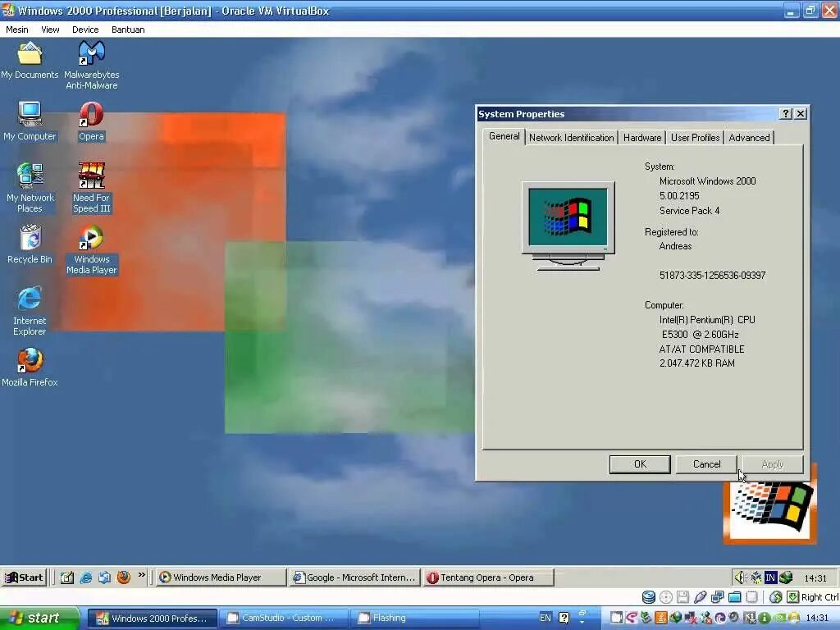Click OK in System Properties
The height and width of the screenshot is (630, 840).
(639, 463)
